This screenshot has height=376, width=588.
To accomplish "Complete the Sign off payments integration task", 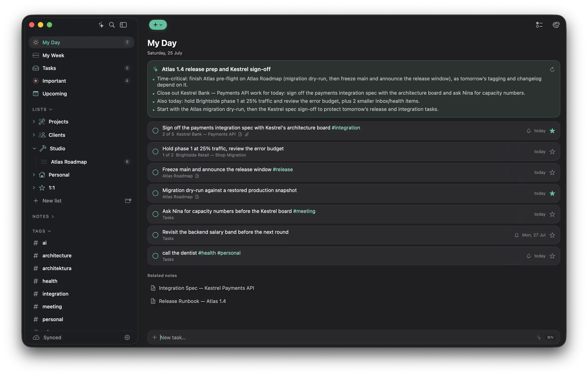I will pos(155,131).
